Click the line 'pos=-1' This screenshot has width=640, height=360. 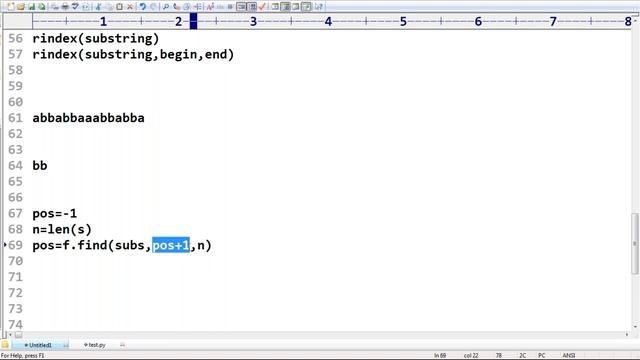(x=54, y=213)
